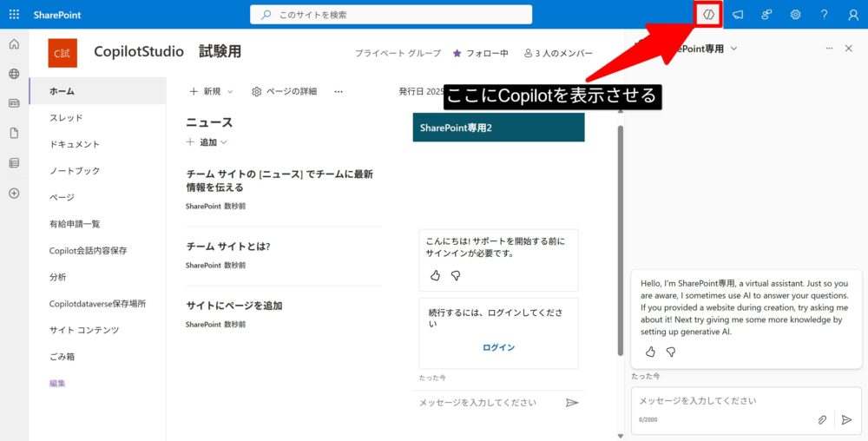Click the 編集 link in left navigation

click(57, 383)
